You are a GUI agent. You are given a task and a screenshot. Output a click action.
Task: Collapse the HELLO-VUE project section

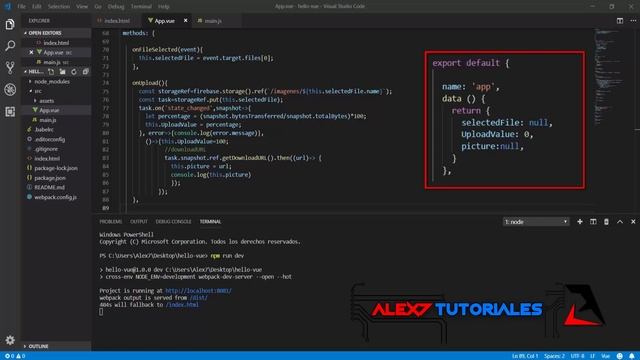point(33,72)
